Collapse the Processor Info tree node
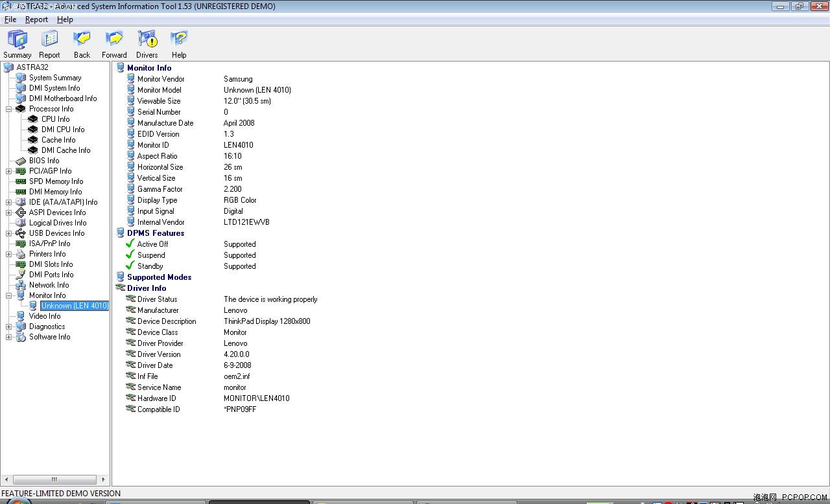The width and height of the screenshot is (830, 504). tap(9, 109)
